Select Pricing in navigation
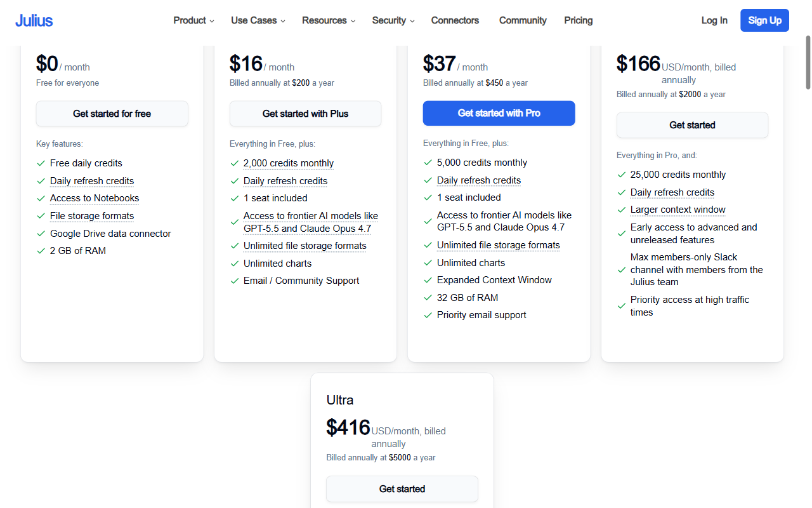This screenshot has height=508, width=812. tap(579, 20)
